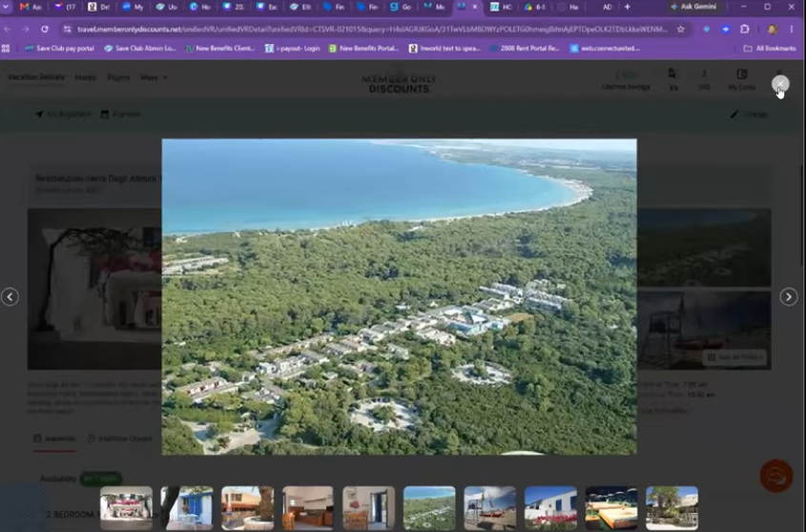Go back using the browser back arrow
The height and width of the screenshot is (532, 806).
pyautogui.click(x=8, y=30)
